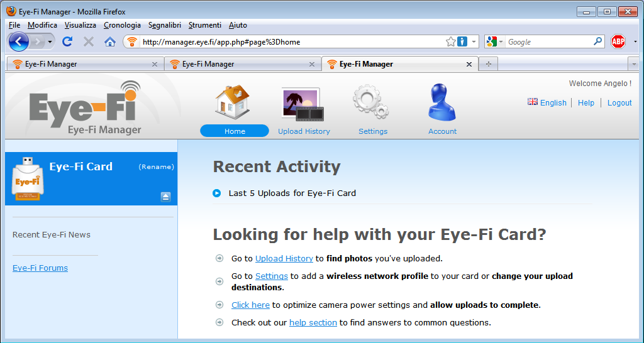Open Settings from the top navigation
Image resolution: width=644 pixels, height=343 pixels.
[373, 131]
